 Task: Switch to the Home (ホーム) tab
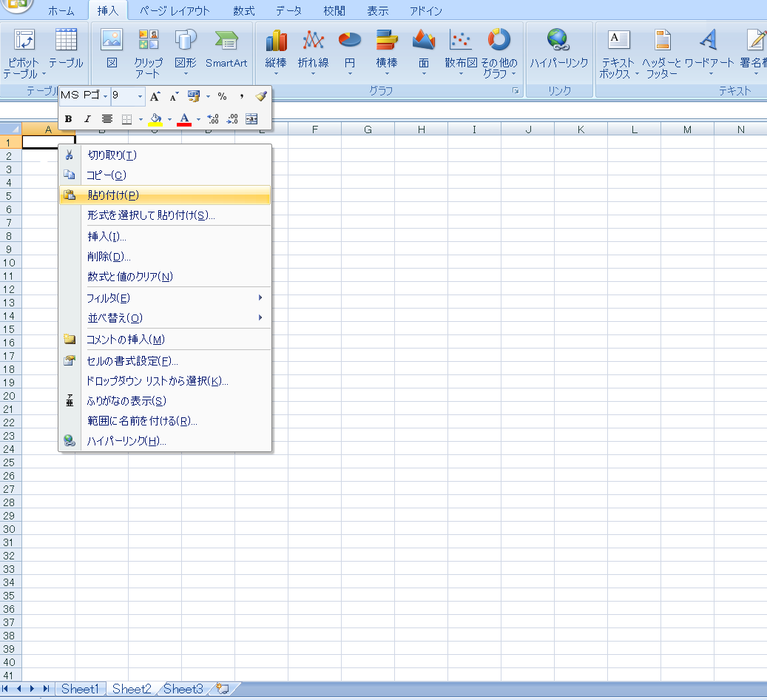tap(61, 11)
